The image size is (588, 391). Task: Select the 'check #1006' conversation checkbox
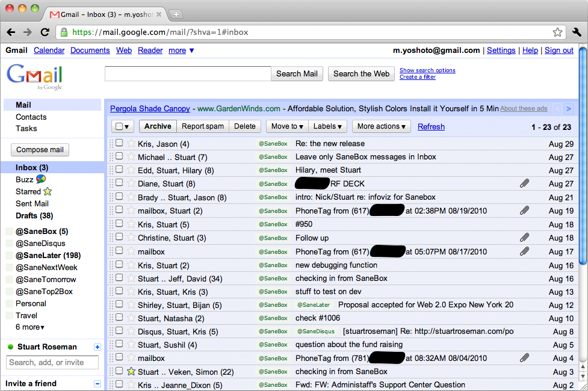click(x=119, y=318)
